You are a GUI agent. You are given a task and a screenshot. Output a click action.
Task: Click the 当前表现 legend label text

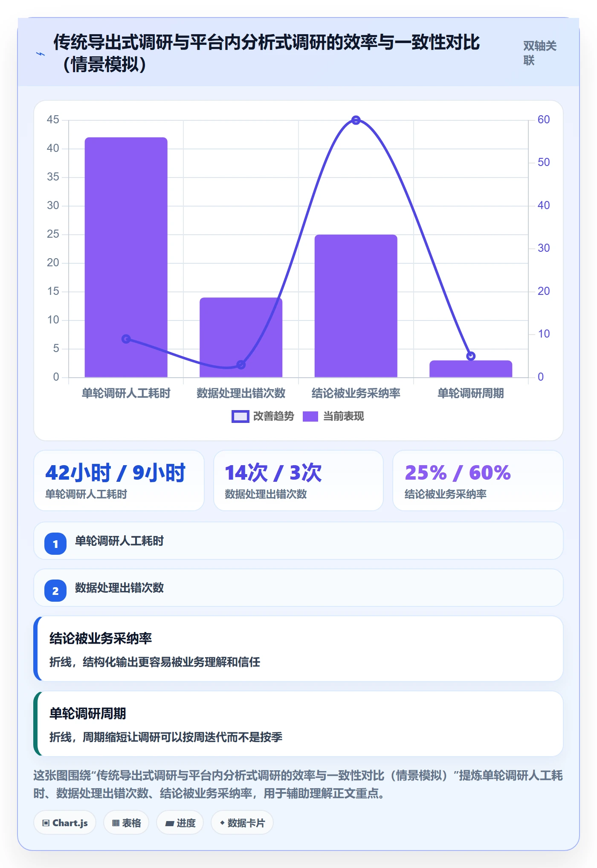tap(344, 416)
